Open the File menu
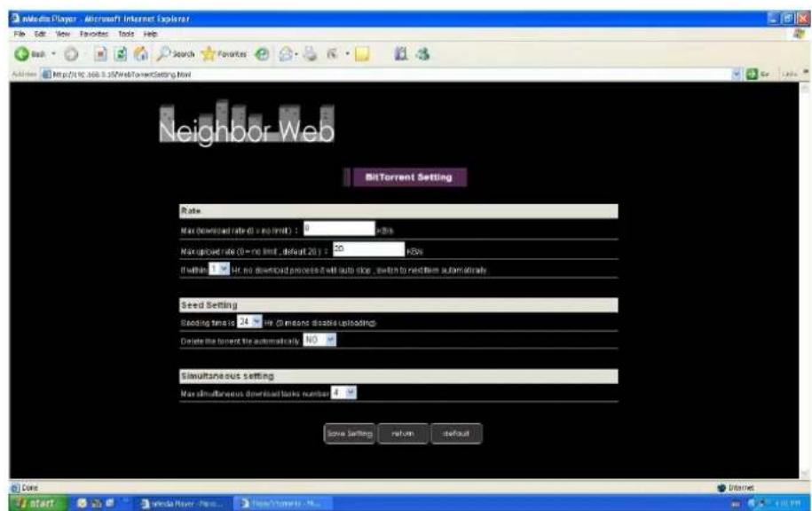The width and height of the screenshot is (812, 511). pos(20,34)
